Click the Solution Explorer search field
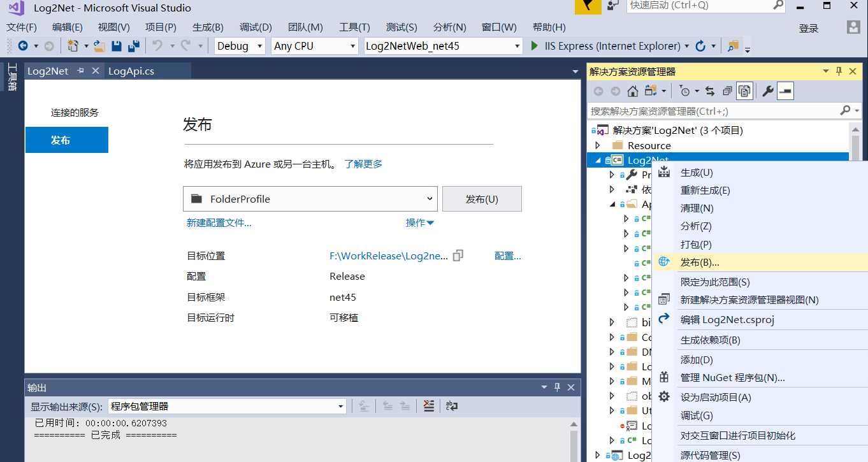Viewport: 868px width, 462px height. [725, 111]
